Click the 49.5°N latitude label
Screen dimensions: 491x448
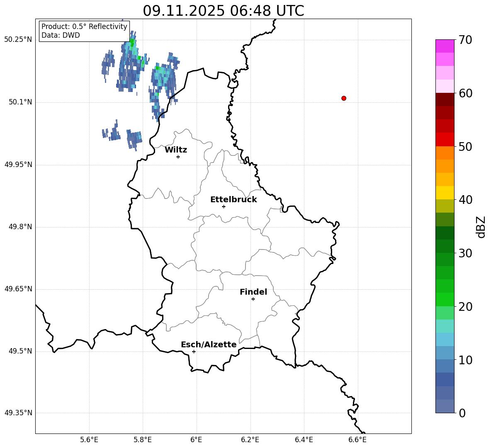point(20,351)
